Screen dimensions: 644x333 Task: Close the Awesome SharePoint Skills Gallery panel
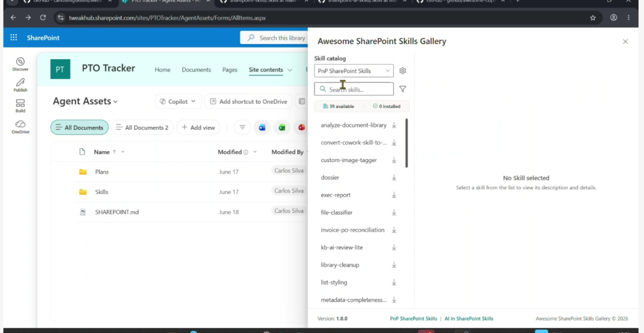click(625, 41)
